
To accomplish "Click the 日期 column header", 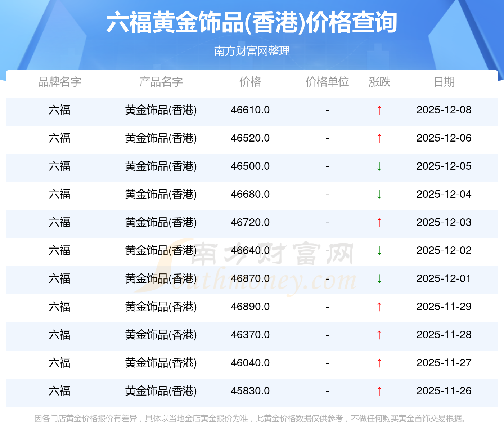I will click(x=444, y=82).
